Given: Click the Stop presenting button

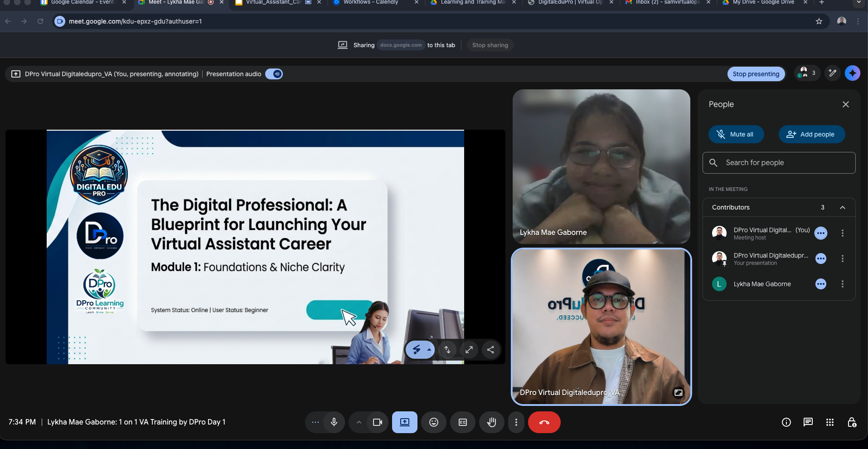Looking at the screenshot, I should coord(756,74).
